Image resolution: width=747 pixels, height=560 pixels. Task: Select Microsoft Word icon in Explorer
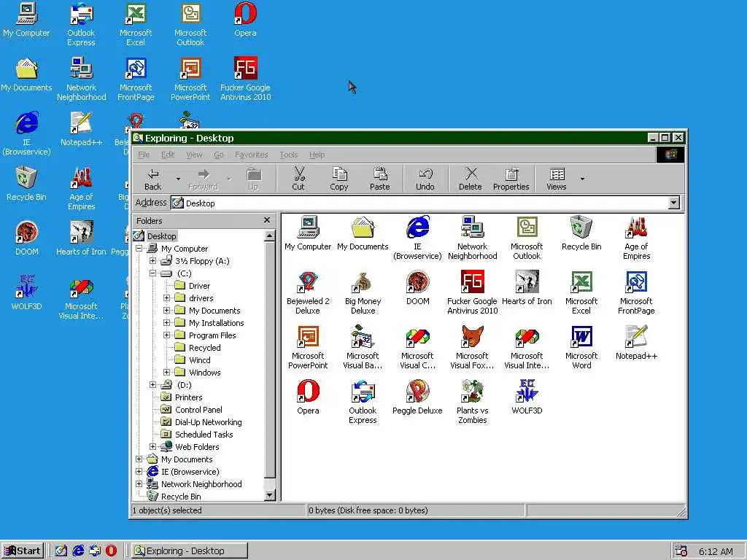click(581, 347)
